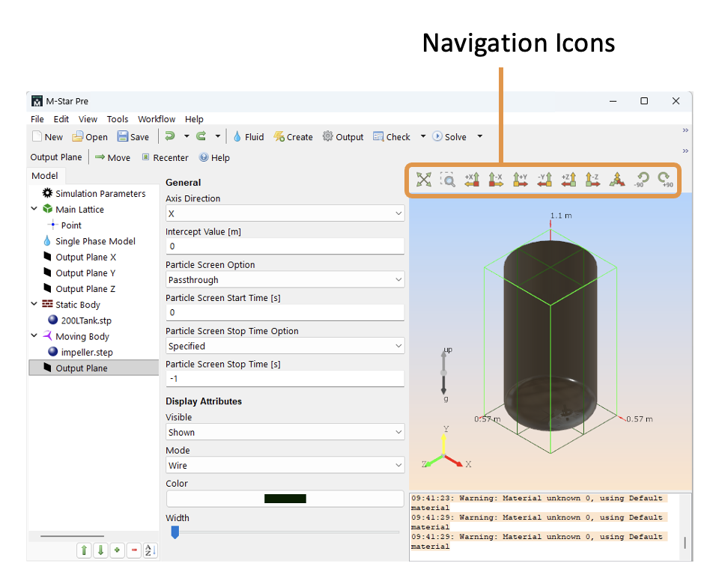Screen dimensions: 728x587
Task: Open the Workflow menu
Action: tap(157, 119)
